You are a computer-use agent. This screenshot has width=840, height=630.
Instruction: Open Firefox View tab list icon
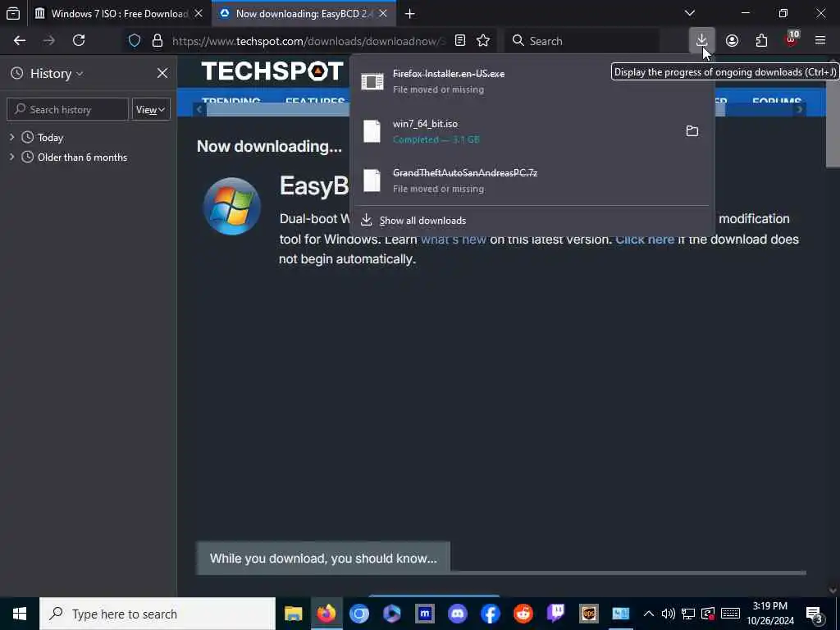coord(13,13)
